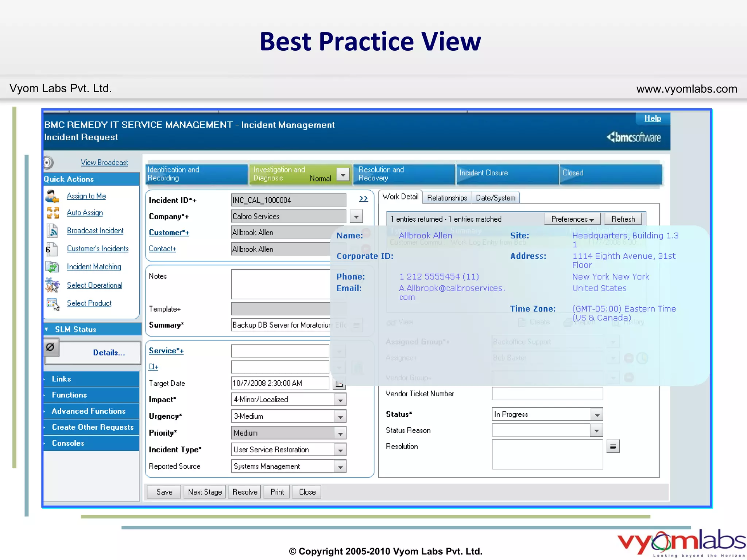Open the Impact dropdown

[x=340, y=400]
